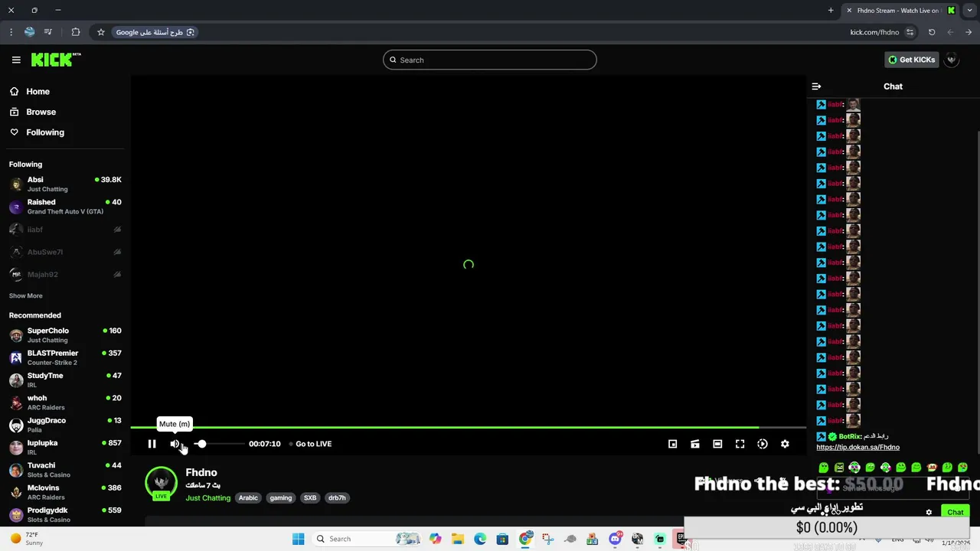The image size is (980, 551).
Task: Expand Following list with Show More
Action: [26, 296]
